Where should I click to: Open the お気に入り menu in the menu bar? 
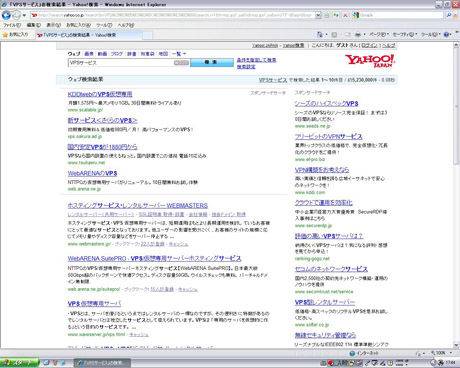78,25
